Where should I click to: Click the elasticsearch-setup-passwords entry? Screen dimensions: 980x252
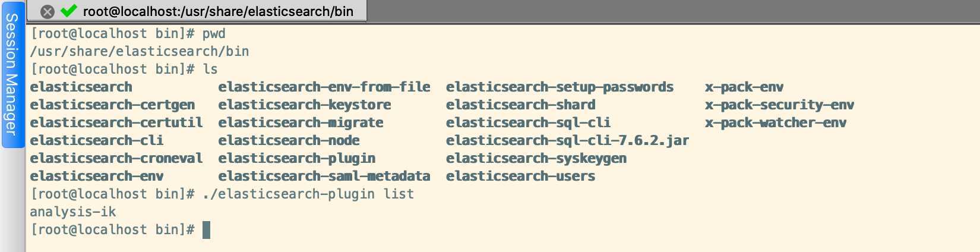(x=559, y=87)
